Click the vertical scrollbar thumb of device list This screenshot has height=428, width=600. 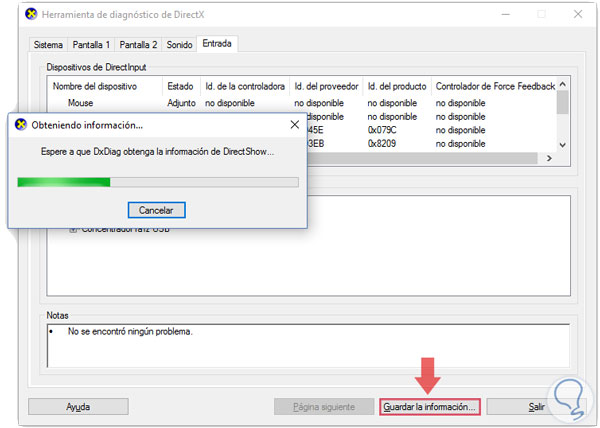[562, 102]
